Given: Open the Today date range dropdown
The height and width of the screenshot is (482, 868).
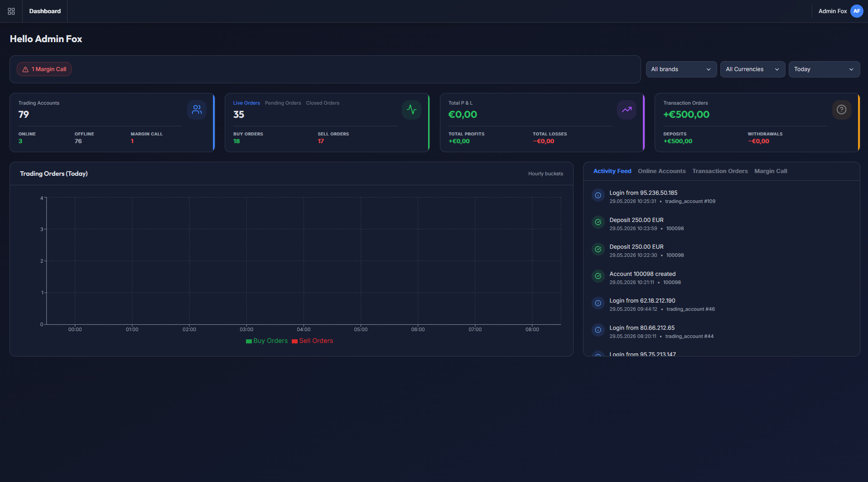Looking at the screenshot, I should tap(824, 69).
